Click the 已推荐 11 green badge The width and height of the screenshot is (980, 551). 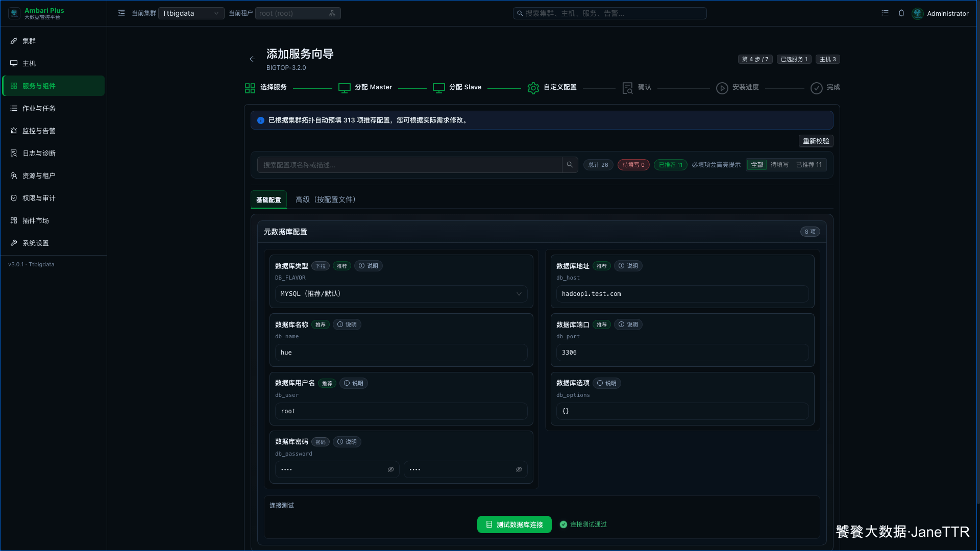[x=671, y=165]
